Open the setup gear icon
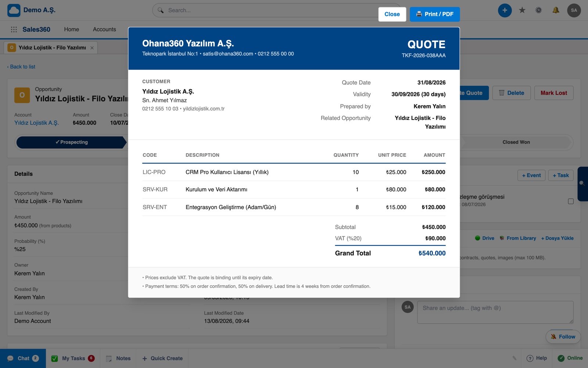Image resolution: width=588 pixels, height=368 pixels. tap(538, 10)
